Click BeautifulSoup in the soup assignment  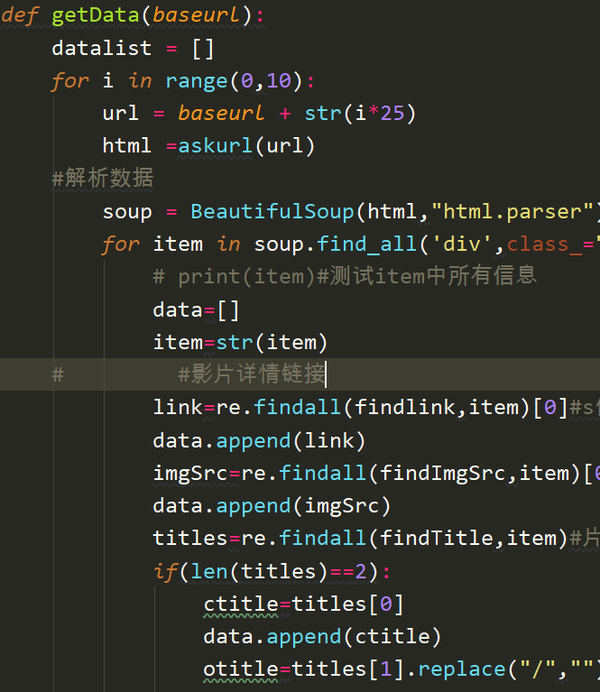click(272, 211)
